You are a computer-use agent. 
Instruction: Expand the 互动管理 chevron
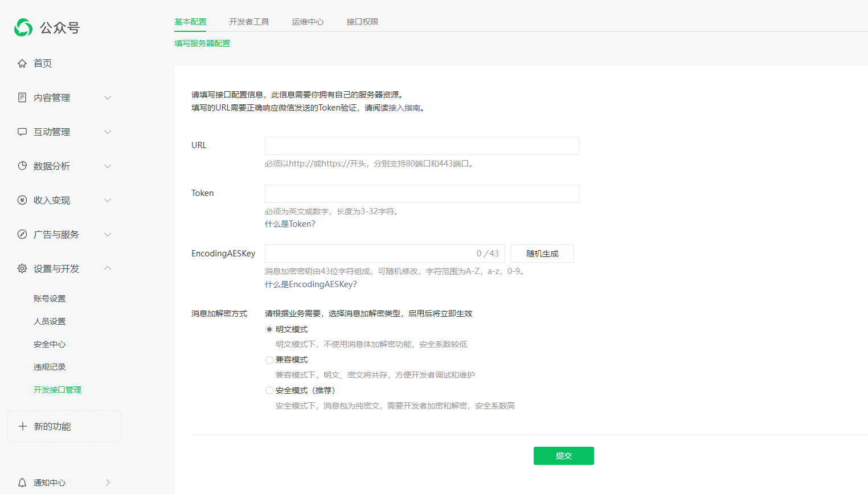point(108,132)
